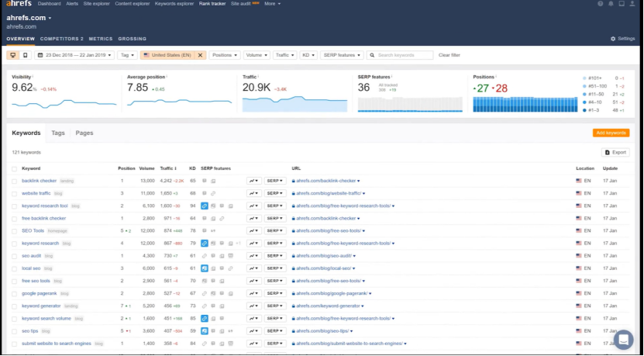Tick the select-all keywords checkbox
644x356 pixels.
tap(15, 169)
